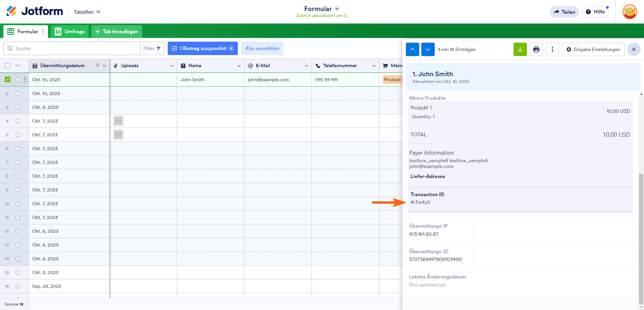644x310 pixels.
Task: Click the Teilen button
Action: tap(564, 12)
